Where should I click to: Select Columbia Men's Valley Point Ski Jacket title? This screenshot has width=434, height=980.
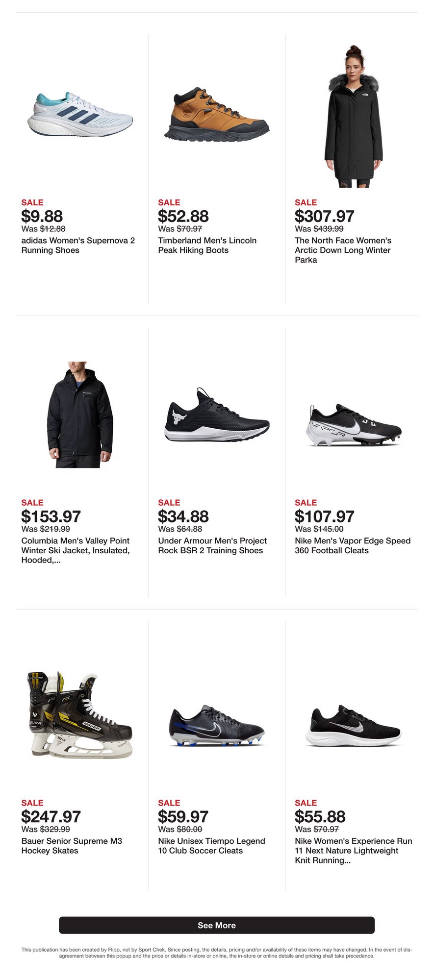pyautogui.click(x=76, y=550)
